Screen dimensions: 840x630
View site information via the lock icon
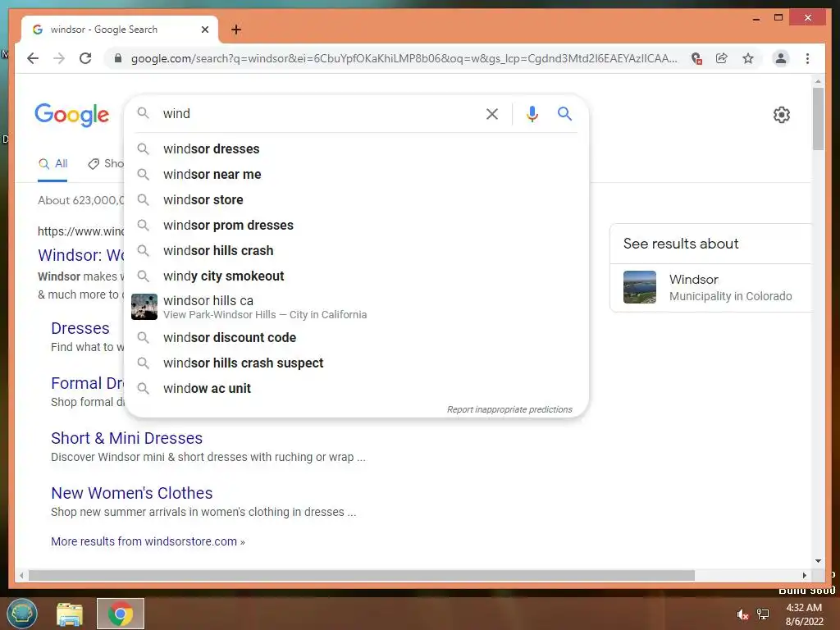coord(118,58)
